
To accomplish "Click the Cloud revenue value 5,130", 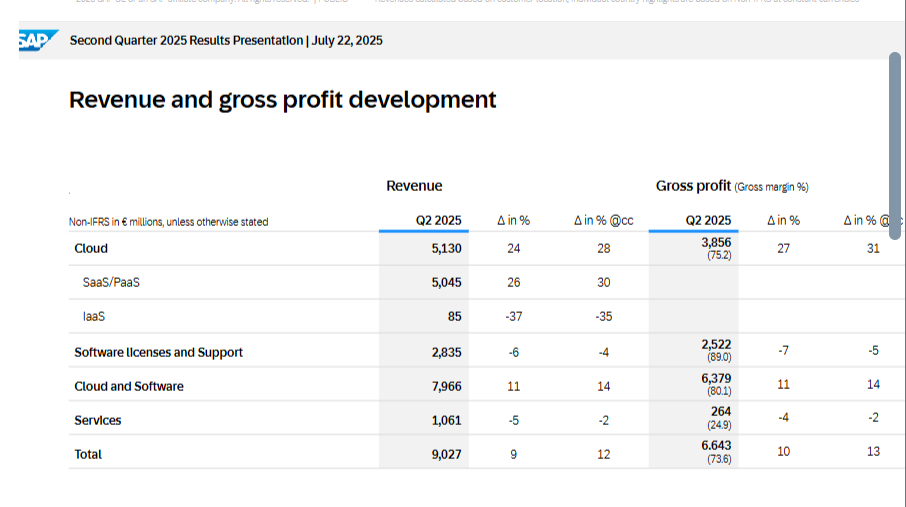I will click(x=446, y=249).
